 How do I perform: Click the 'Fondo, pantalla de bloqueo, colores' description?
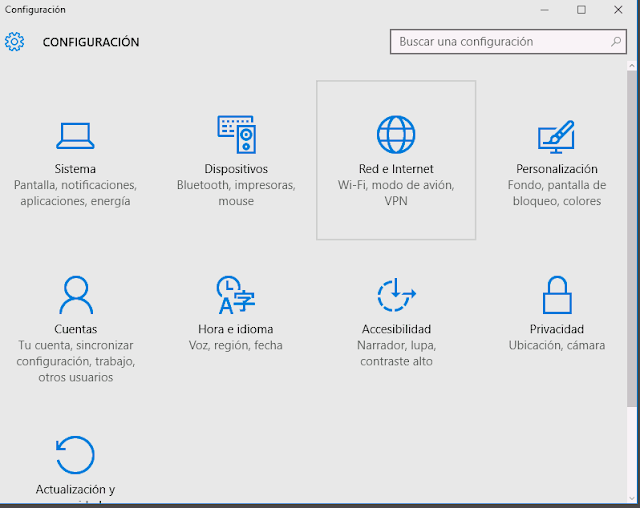coord(557,193)
